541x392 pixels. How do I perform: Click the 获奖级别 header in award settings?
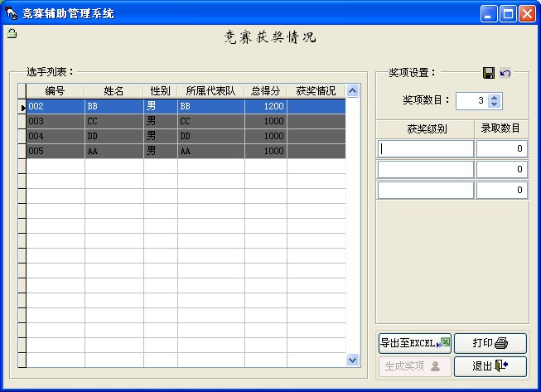point(425,129)
